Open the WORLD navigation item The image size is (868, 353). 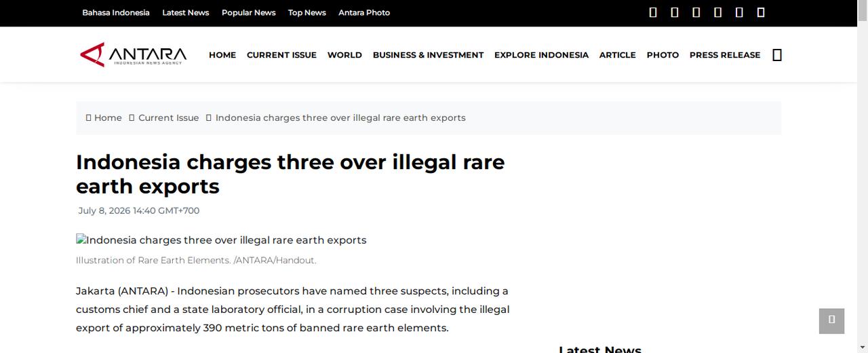pos(344,55)
